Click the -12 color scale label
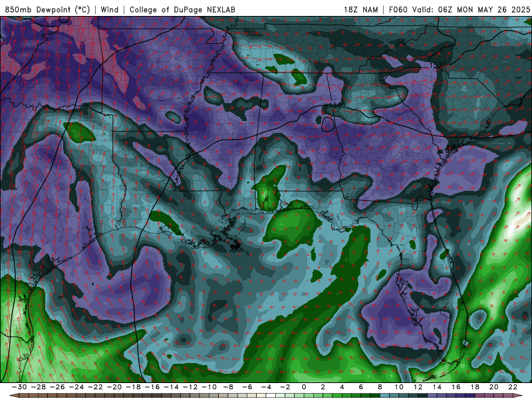The width and height of the screenshot is (532, 399). pyautogui.click(x=190, y=387)
